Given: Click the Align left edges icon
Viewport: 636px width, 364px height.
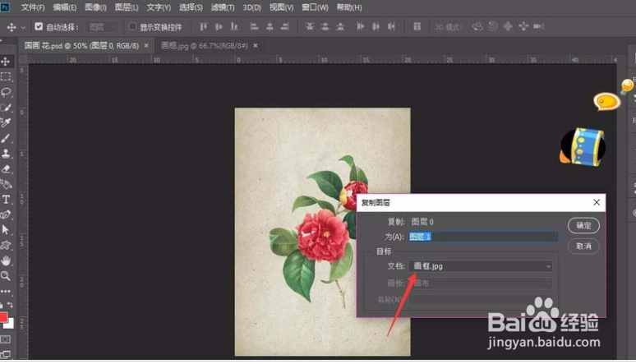Looking at the screenshot, I should tap(255, 27).
